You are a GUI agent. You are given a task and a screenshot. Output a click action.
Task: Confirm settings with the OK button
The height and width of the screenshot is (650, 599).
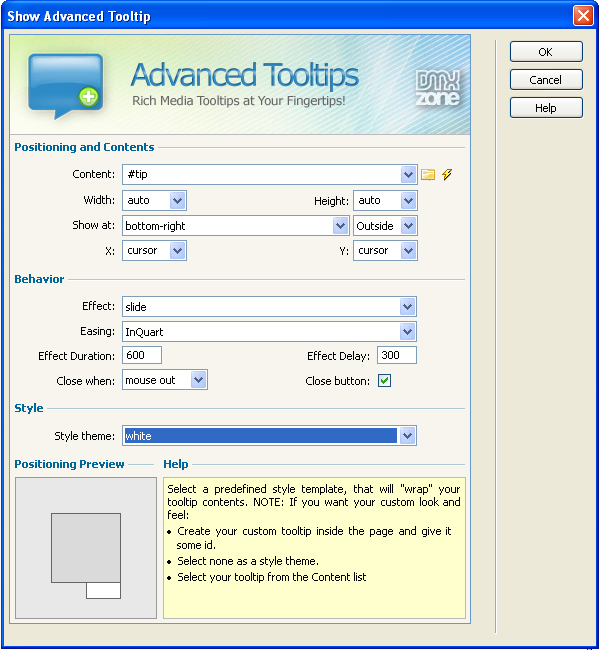(x=546, y=52)
